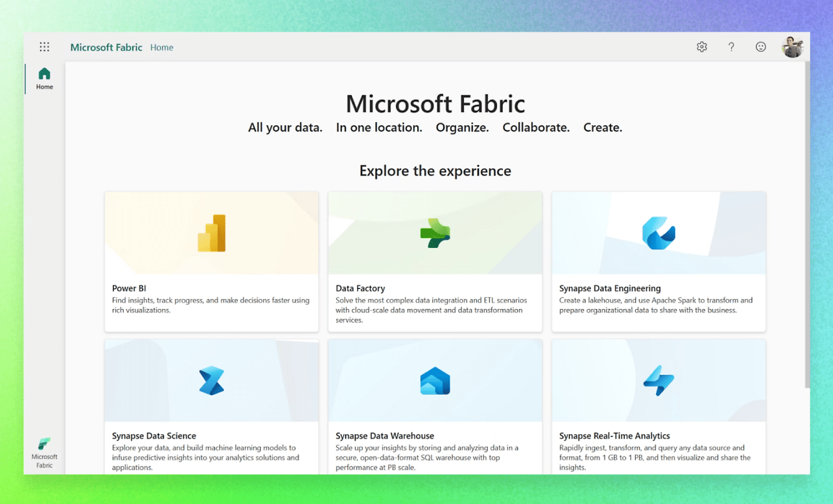This screenshot has height=504, width=833.
Task: Click the Home breadcrumb in the header
Action: pyautogui.click(x=162, y=48)
